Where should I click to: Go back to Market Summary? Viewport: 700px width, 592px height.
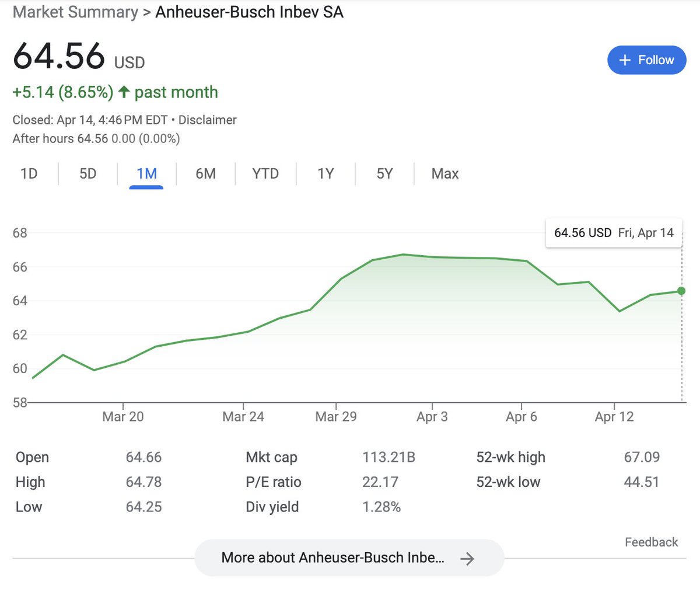pos(74,12)
